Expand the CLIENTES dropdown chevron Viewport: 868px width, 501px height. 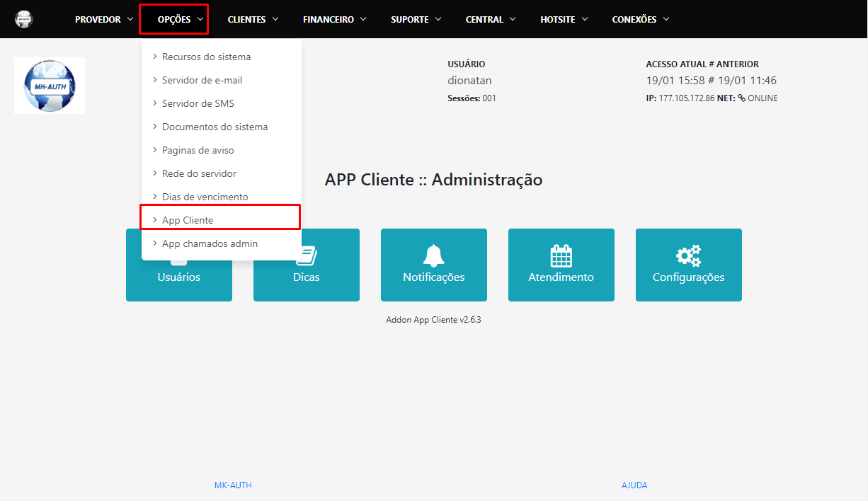pyautogui.click(x=277, y=19)
